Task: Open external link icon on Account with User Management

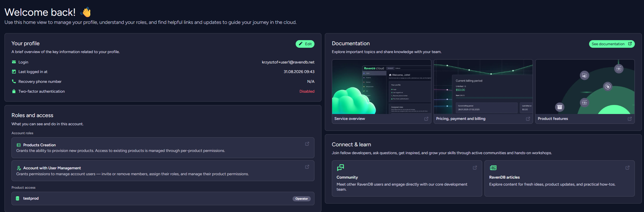Action: pos(307,167)
